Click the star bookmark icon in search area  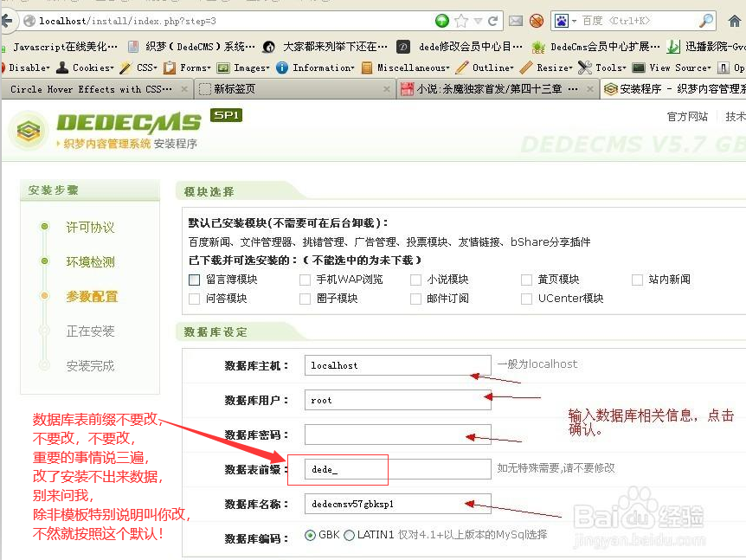point(460,19)
